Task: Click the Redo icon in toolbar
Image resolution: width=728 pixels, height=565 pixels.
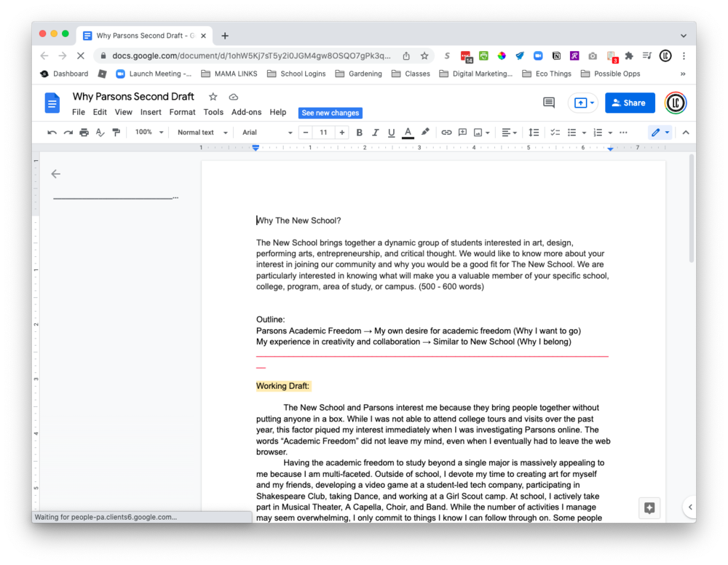Action: [x=68, y=133]
